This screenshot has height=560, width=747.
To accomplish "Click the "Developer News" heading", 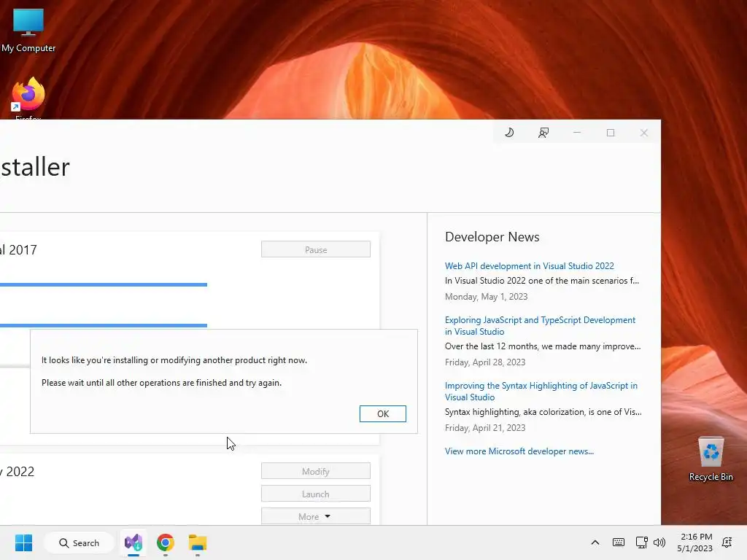I will [x=492, y=237].
